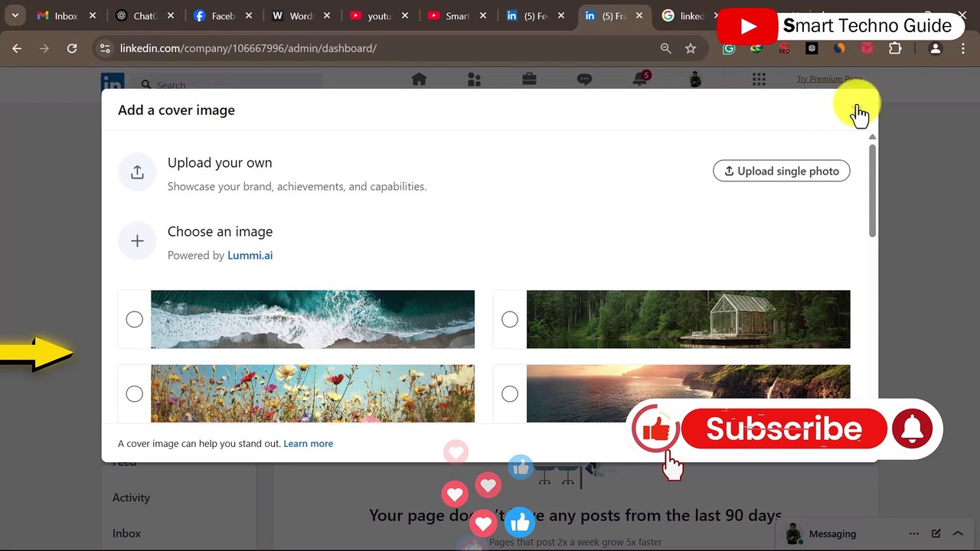Close the Gmail Inbox tab
Screen dimensions: 980x551
point(93,15)
